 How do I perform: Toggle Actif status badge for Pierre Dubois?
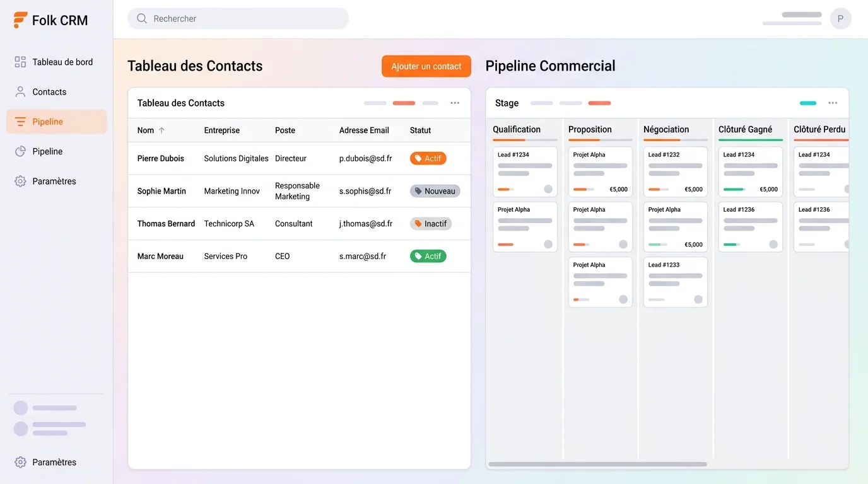[x=428, y=158]
